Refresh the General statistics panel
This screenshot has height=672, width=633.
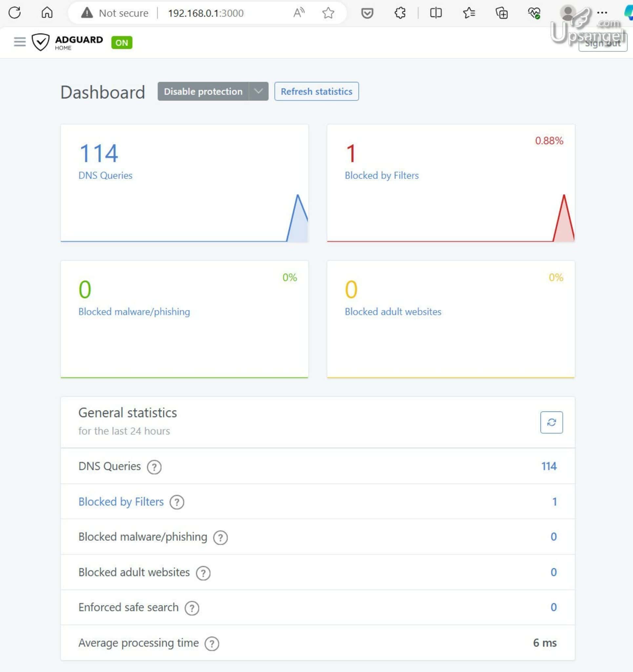[552, 422]
